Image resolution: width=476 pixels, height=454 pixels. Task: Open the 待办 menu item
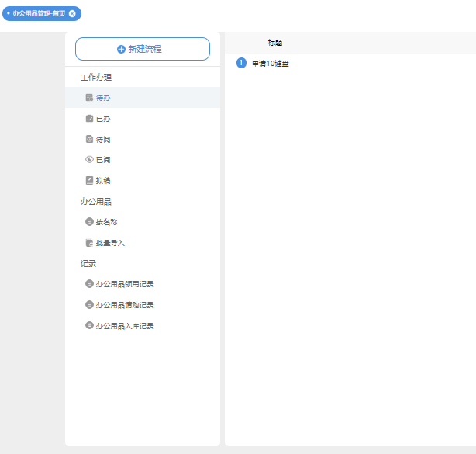coord(143,98)
